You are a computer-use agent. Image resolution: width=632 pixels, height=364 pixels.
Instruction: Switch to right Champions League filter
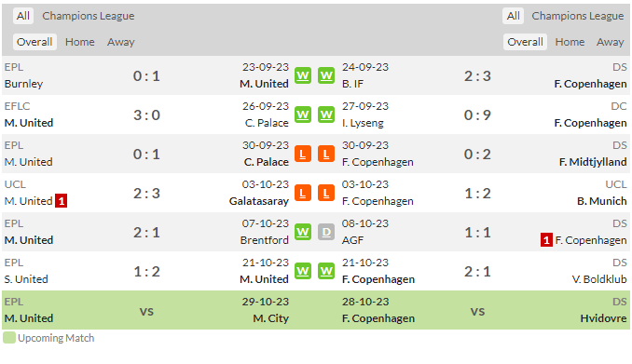[578, 16]
